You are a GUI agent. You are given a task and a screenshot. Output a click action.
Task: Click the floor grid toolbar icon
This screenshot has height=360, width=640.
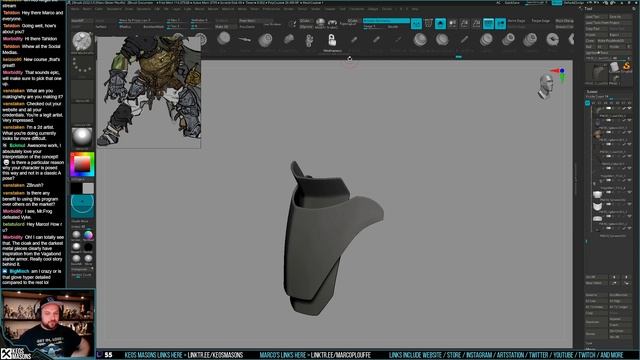(x=428, y=24)
